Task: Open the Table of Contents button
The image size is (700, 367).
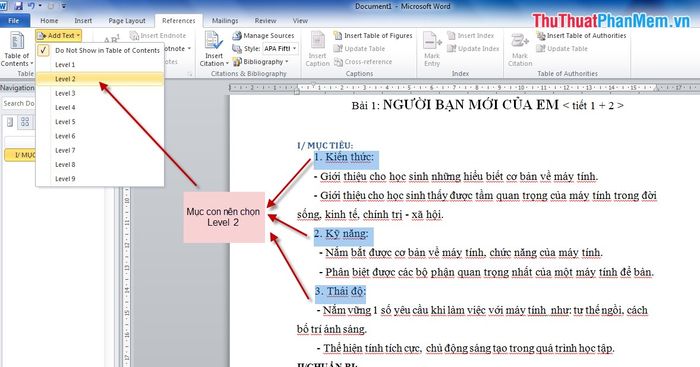Action: pos(17,49)
